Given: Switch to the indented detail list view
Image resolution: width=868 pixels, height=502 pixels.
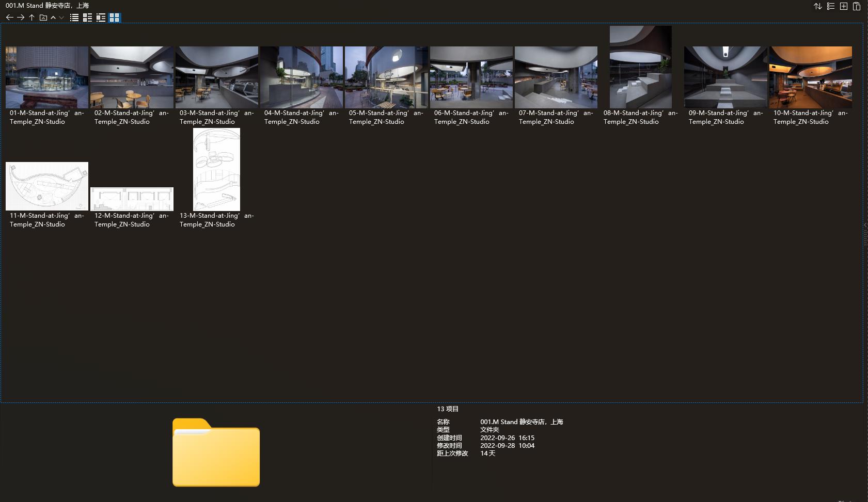Looking at the screenshot, I should tap(101, 18).
